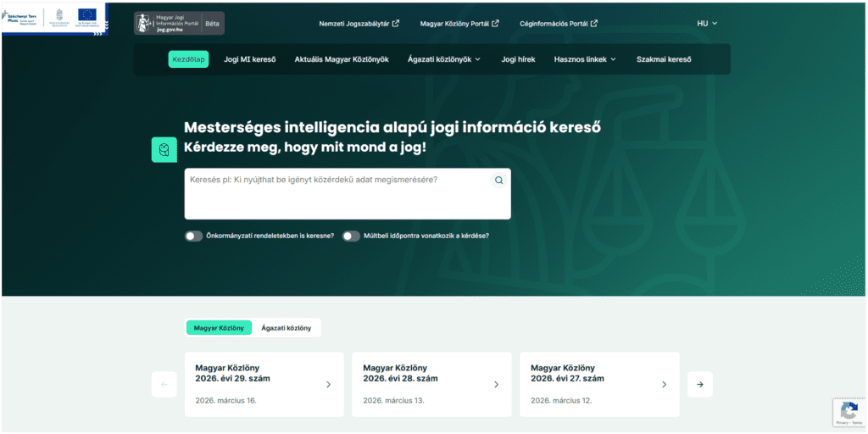Screen dimensions: 868x434
Task: Switch to the Magyar Közlöny tab
Action: pos(219,328)
